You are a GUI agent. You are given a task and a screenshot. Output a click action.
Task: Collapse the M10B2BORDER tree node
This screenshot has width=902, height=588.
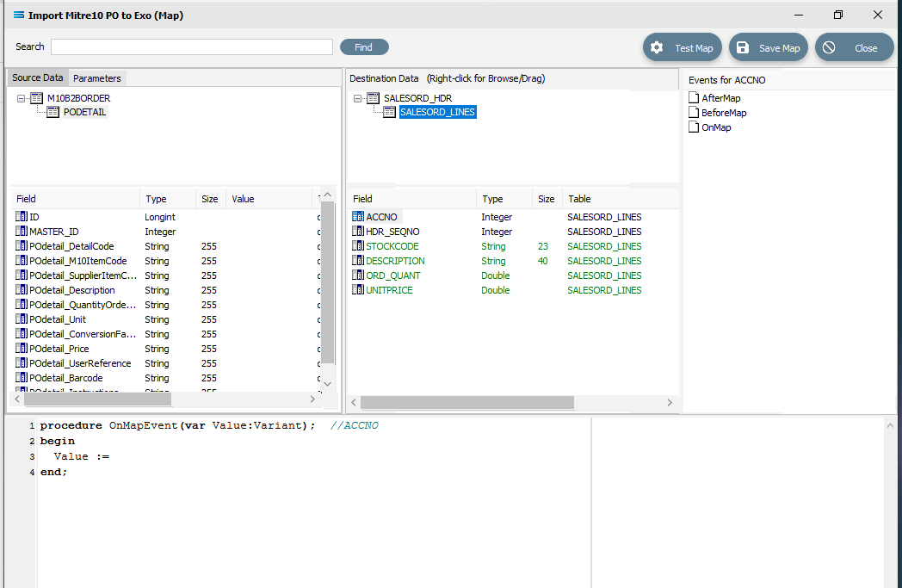click(22, 98)
